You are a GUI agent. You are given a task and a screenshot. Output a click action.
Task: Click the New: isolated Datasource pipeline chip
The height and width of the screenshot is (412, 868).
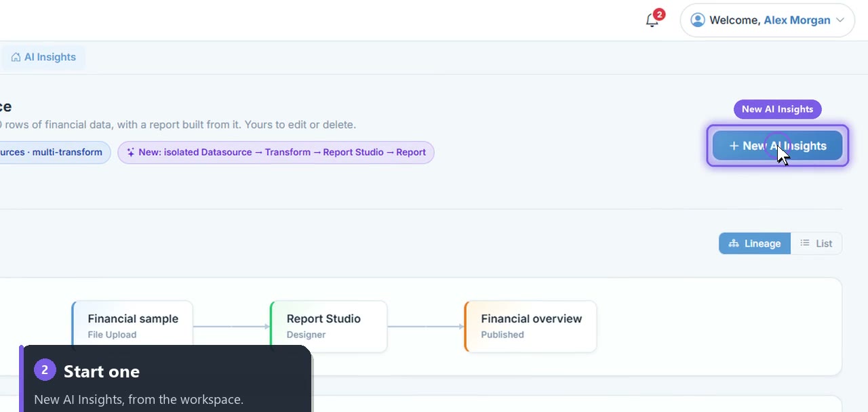tap(276, 152)
